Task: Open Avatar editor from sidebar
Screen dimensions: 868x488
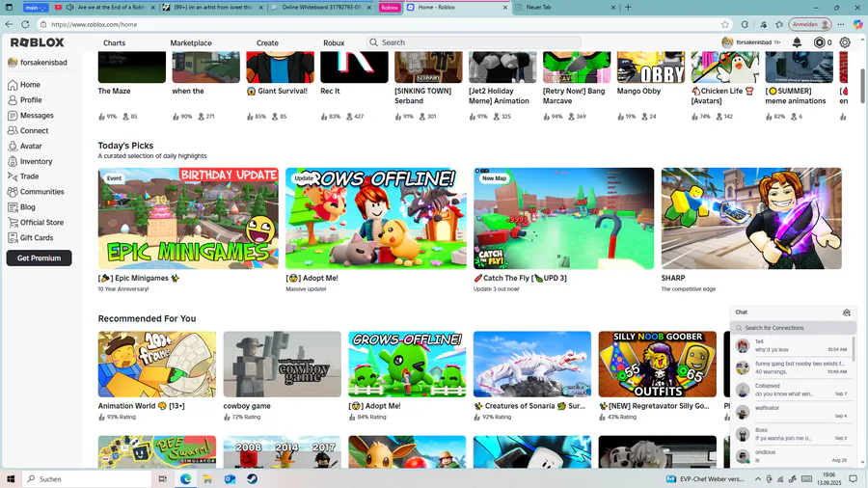Action: 24,146
